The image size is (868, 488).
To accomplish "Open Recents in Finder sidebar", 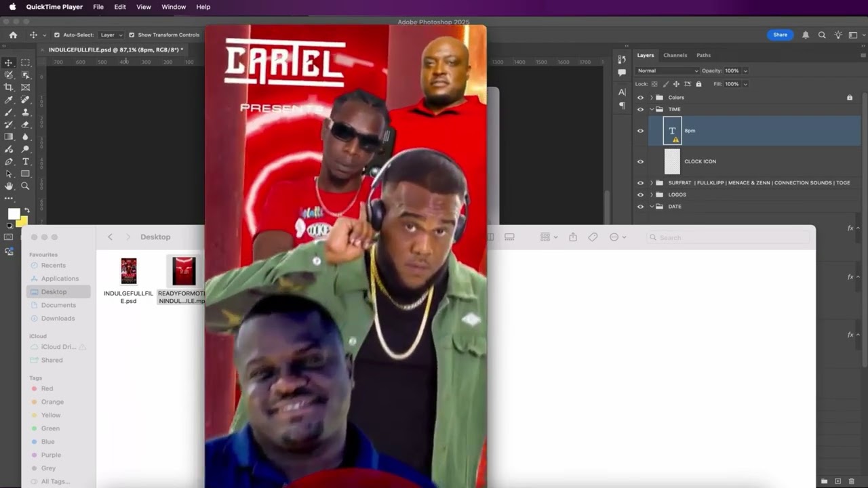I will [53, 265].
